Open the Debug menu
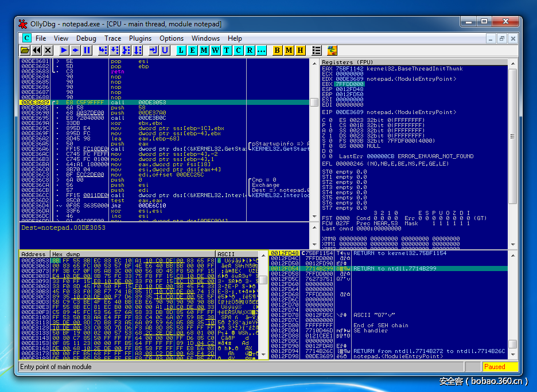This screenshot has height=392, width=537. (x=86, y=38)
